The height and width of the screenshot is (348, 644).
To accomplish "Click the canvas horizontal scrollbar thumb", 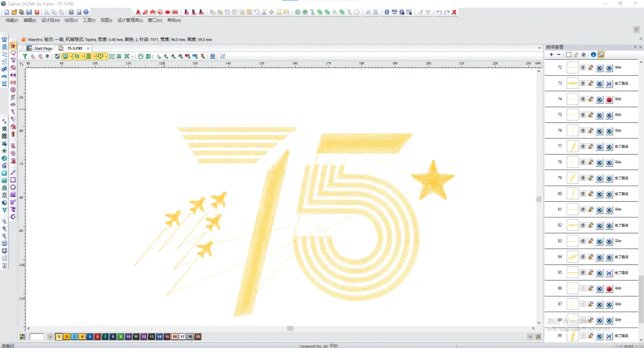I will 290,328.
